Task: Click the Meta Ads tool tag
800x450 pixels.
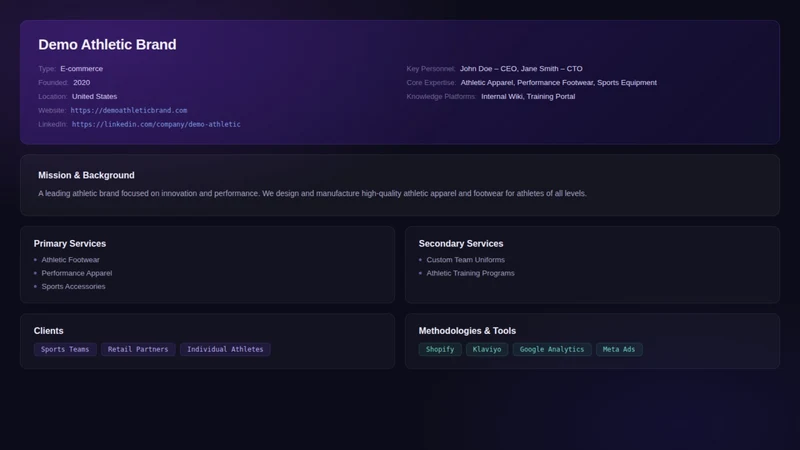Action: [x=619, y=349]
